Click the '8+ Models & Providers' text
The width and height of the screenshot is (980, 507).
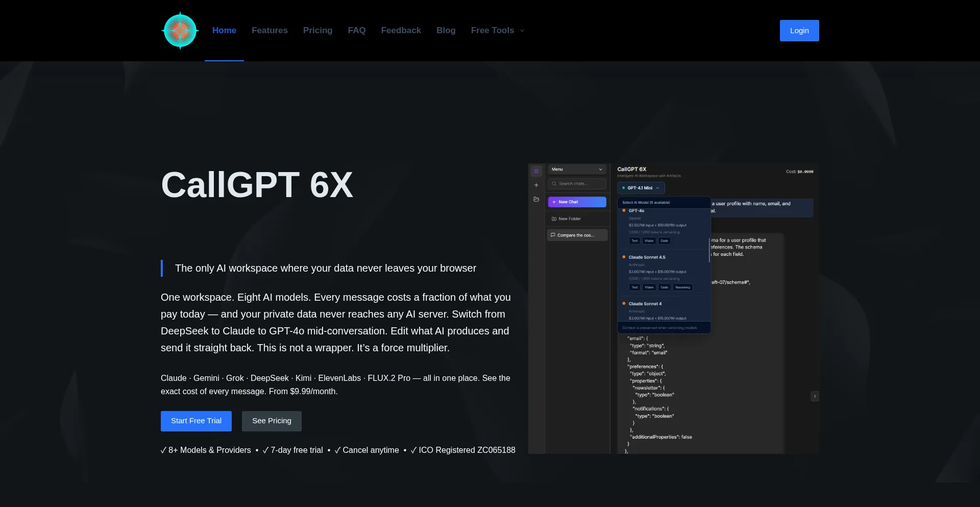pos(210,450)
